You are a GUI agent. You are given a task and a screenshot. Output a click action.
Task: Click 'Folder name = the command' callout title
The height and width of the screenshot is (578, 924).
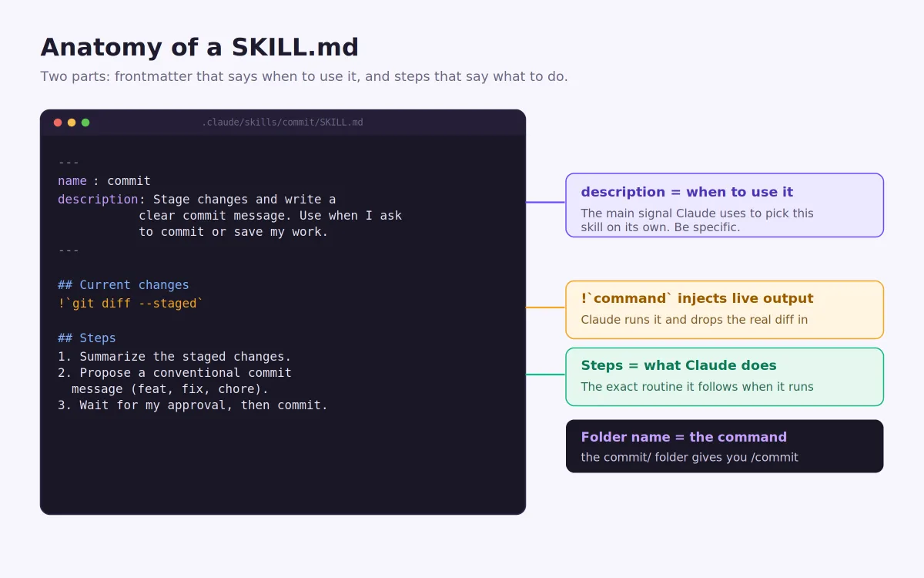point(684,438)
